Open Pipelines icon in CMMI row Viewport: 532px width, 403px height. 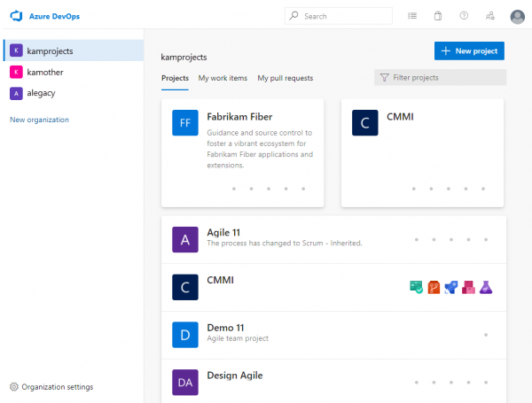tap(451, 287)
